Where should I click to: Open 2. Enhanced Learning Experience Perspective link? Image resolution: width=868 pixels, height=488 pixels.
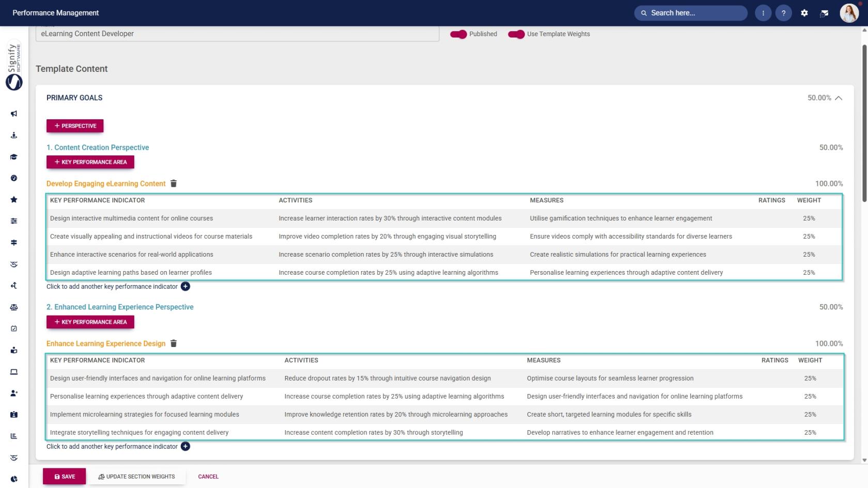[x=120, y=307]
